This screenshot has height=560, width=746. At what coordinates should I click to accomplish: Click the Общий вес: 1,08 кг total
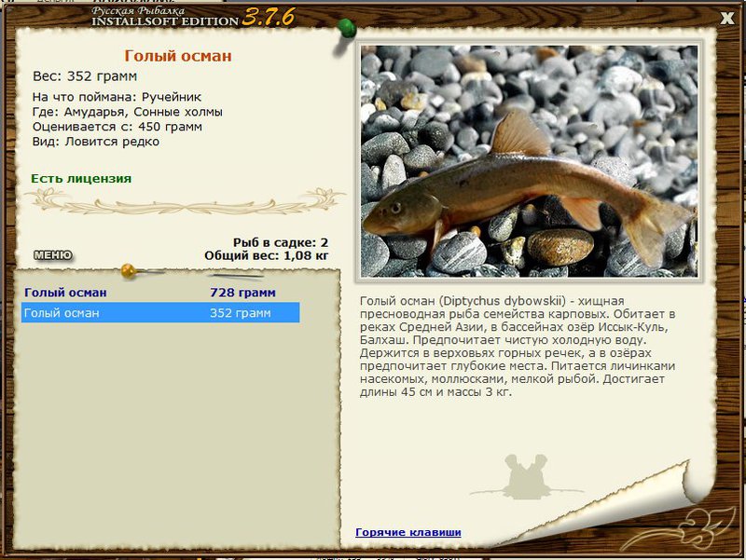tap(266, 255)
